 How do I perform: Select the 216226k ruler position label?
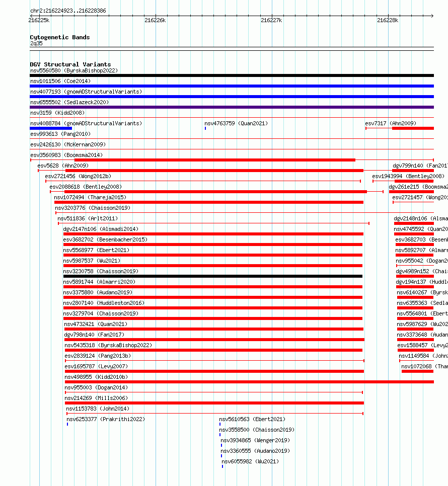(x=155, y=21)
